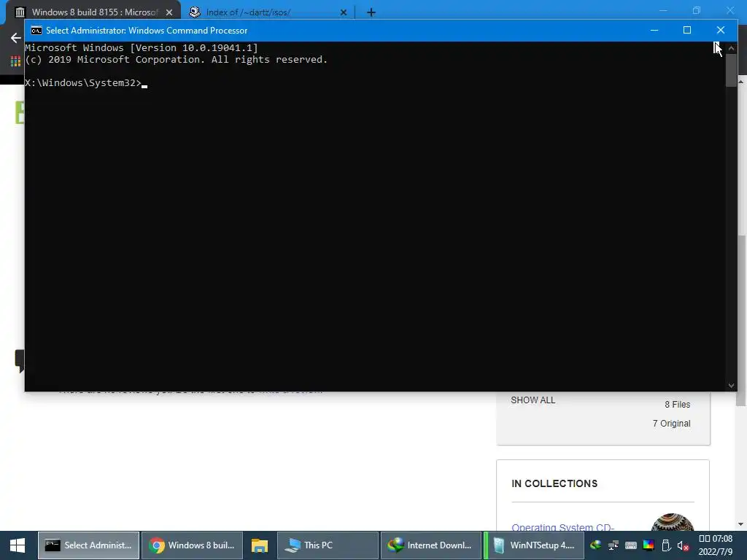Viewport: 747px width, 560px height.
Task: Click the muted volume tray icon
Action: tap(683, 545)
